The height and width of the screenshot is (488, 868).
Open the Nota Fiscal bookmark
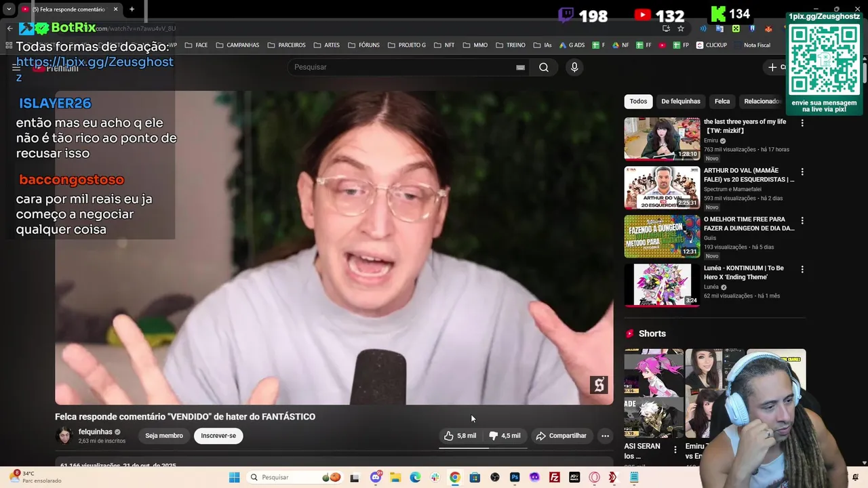pyautogui.click(x=751, y=45)
